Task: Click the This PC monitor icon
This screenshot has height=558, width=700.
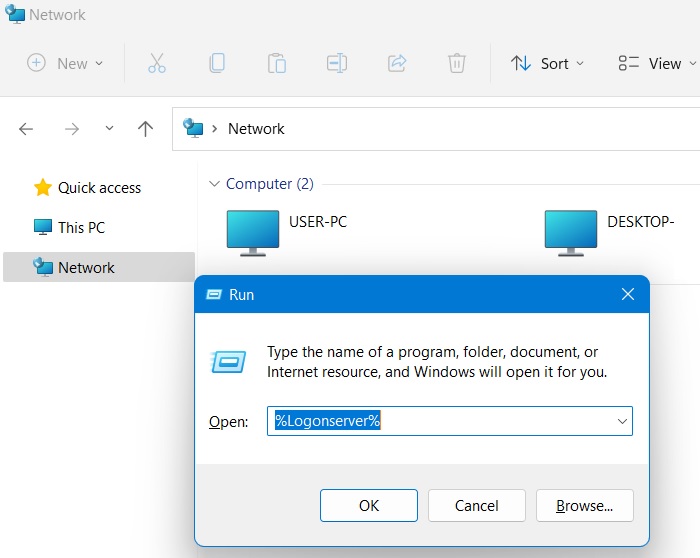Action: point(43,227)
